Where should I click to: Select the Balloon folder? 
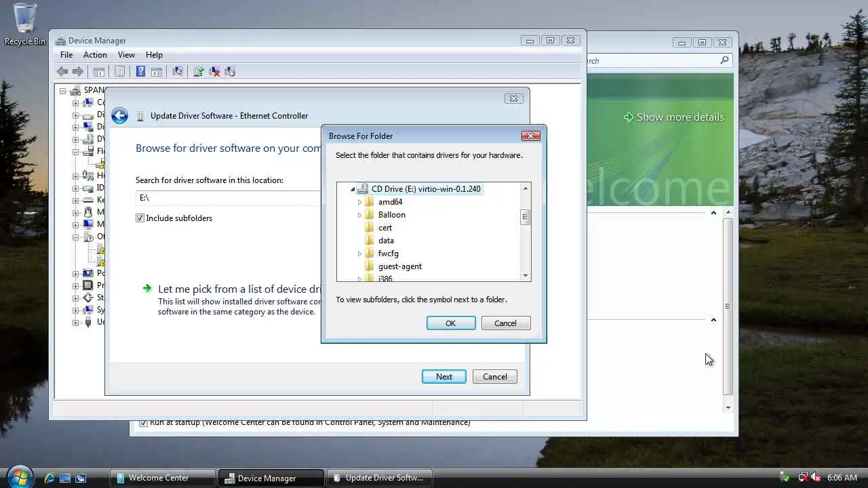[392, 215]
